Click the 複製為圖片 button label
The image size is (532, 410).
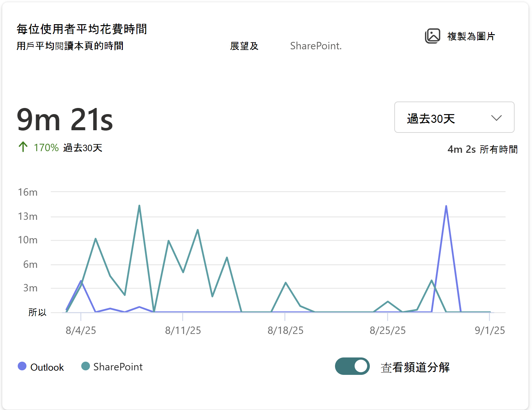coord(471,36)
